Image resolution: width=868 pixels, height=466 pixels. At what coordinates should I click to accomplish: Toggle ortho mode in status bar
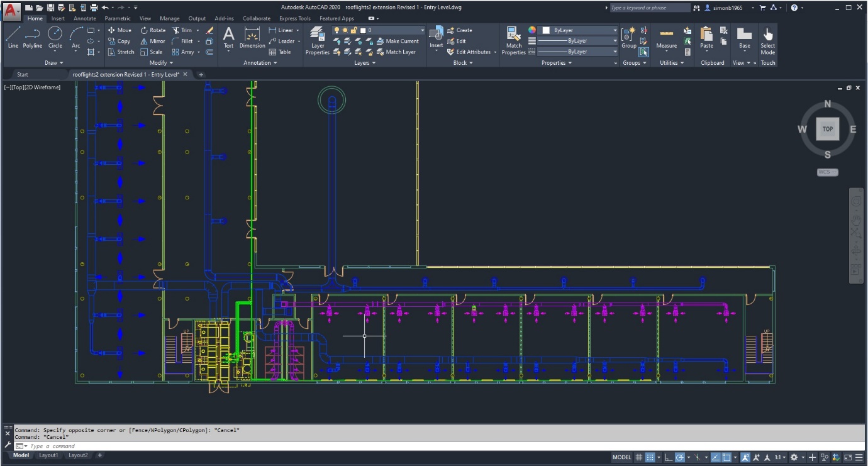tap(668, 457)
